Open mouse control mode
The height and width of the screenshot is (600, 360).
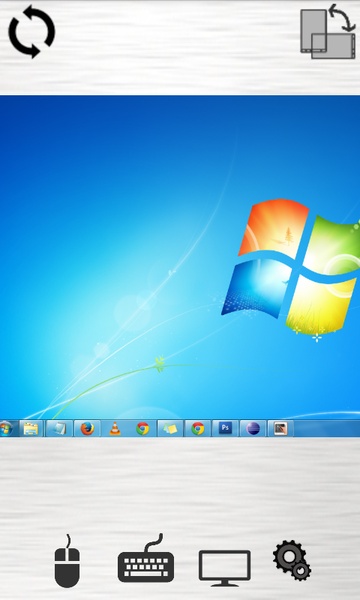67,561
